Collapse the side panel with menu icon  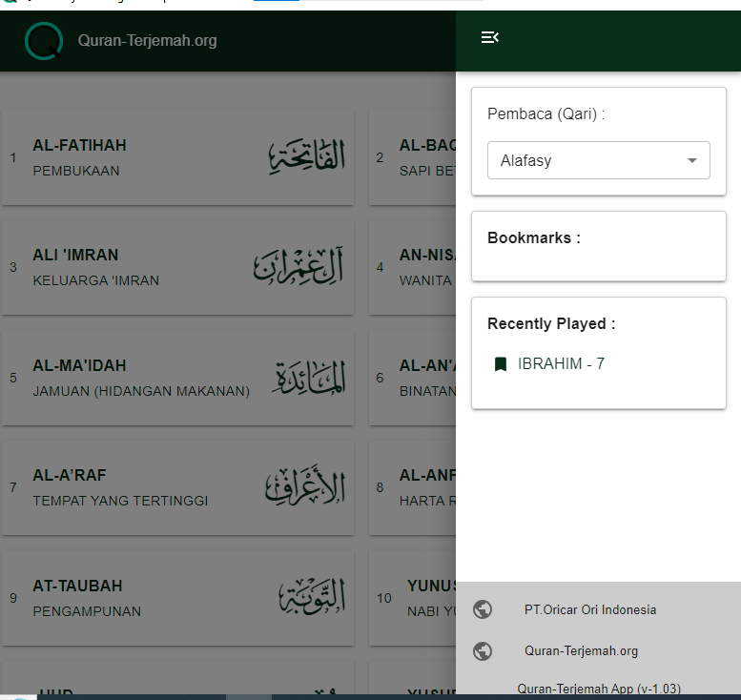point(489,37)
